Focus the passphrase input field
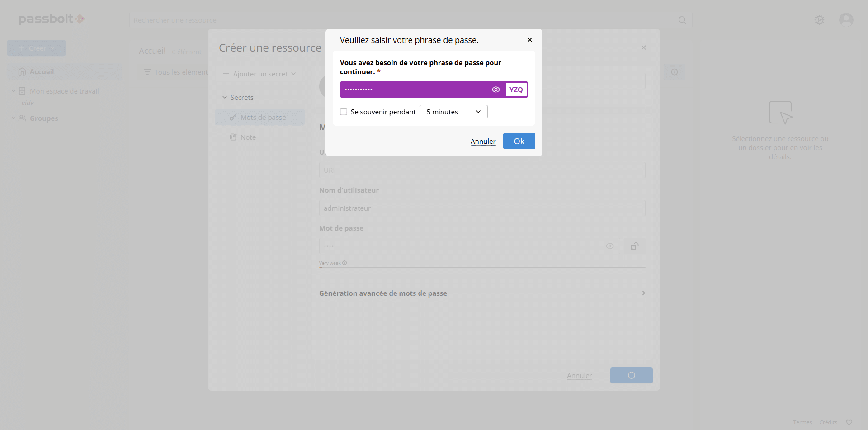 (x=414, y=90)
